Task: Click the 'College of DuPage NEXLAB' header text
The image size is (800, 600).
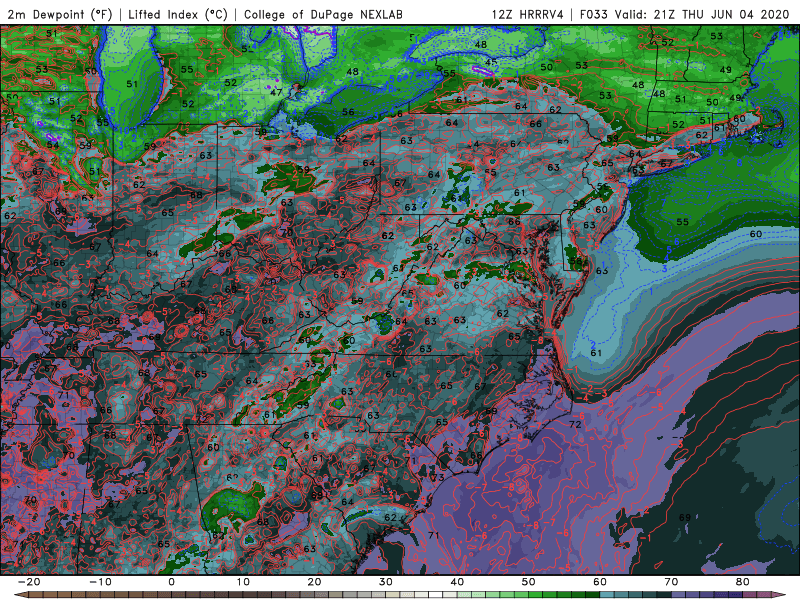Action: (323, 14)
